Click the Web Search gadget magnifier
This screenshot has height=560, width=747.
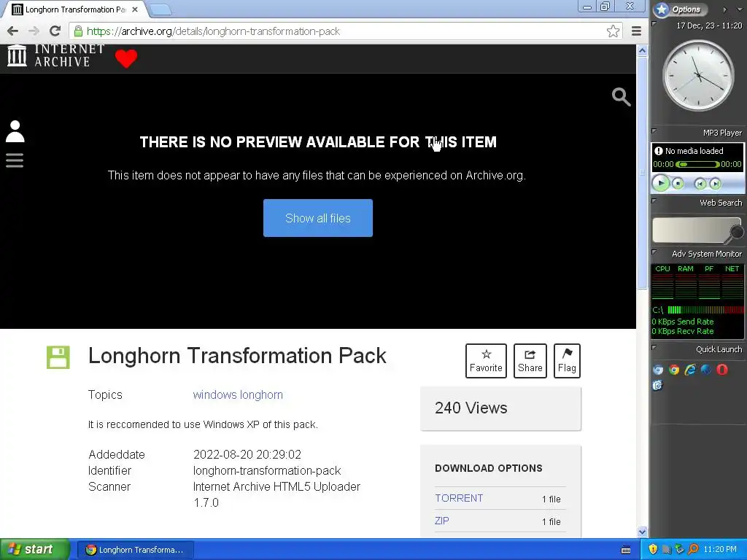click(735, 233)
